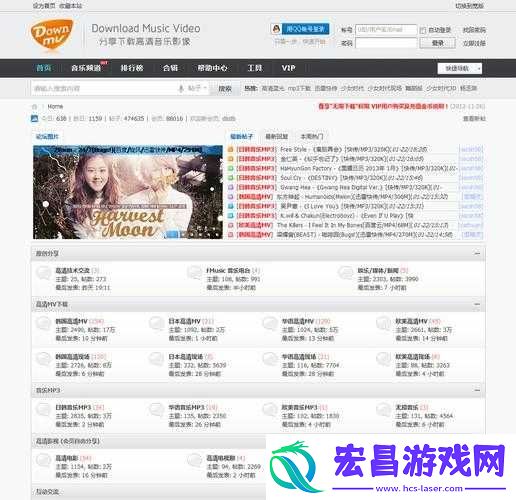516x500 pixels.
Task: Click the bubble icon for 日本高清MV forum
Action: (x=157, y=323)
